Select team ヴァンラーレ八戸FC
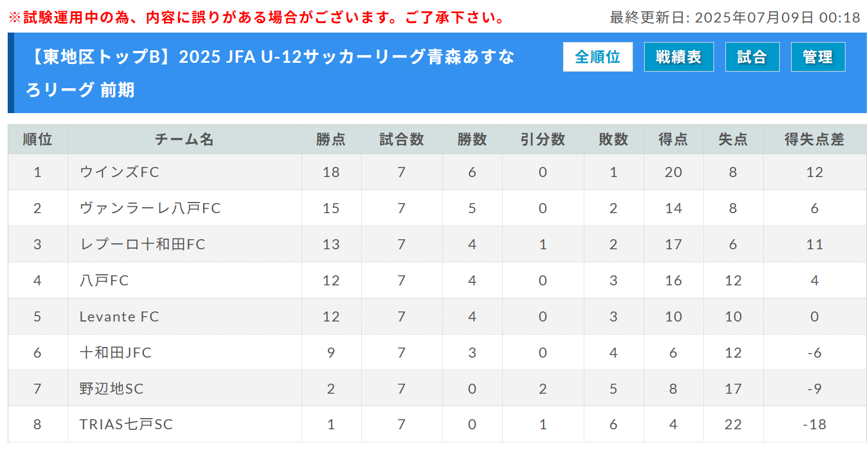This screenshot has width=868, height=450. coord(150,208)
